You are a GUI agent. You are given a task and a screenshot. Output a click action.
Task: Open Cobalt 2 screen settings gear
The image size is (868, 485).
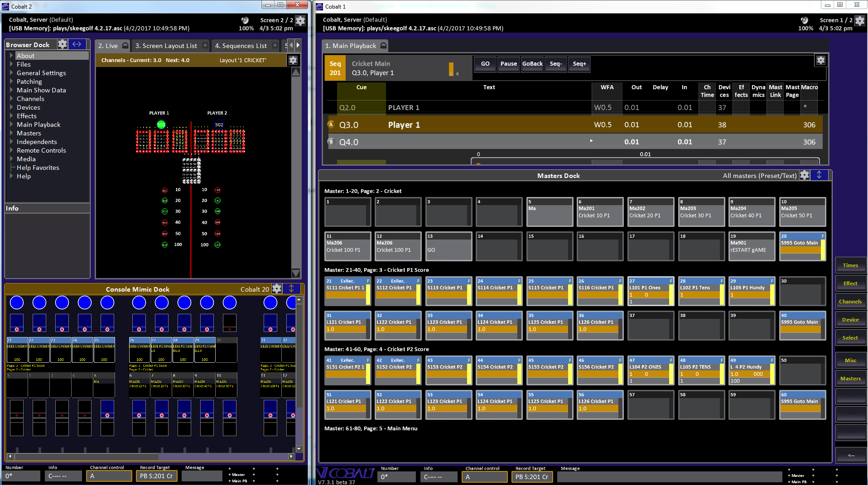(300, 21)
